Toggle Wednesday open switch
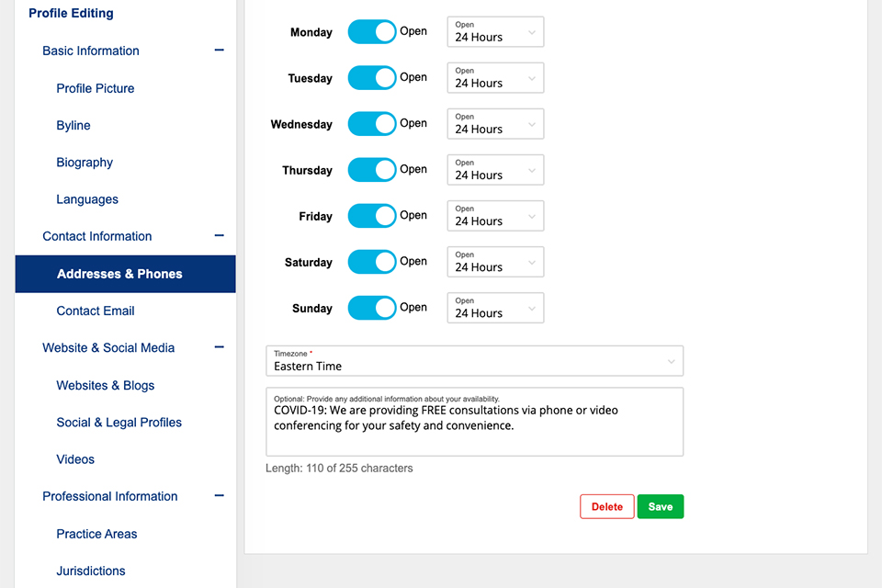 (x=371, y=124)
